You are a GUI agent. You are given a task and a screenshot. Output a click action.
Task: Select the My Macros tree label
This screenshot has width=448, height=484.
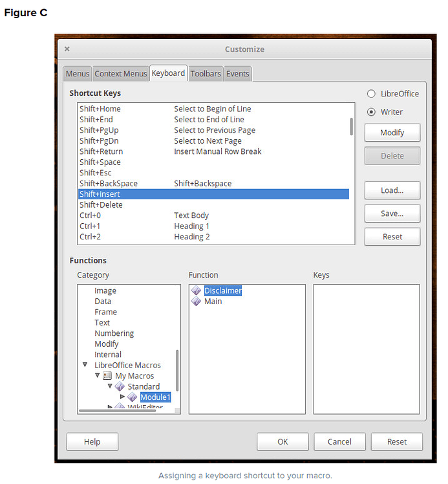134,376
